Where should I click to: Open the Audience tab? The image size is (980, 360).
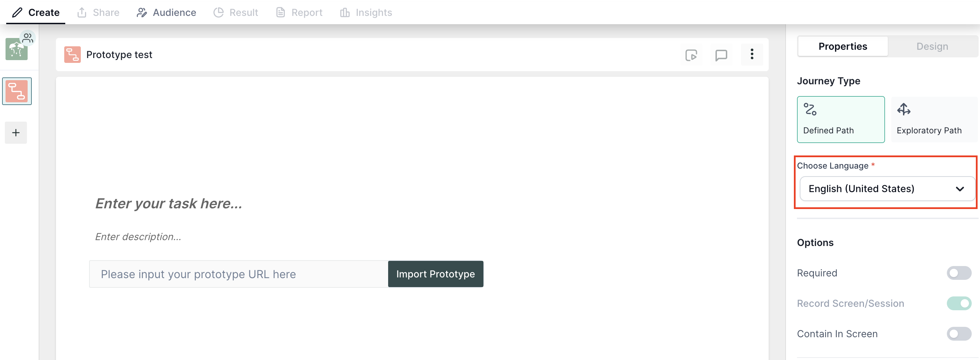click(x=166, y=12)
